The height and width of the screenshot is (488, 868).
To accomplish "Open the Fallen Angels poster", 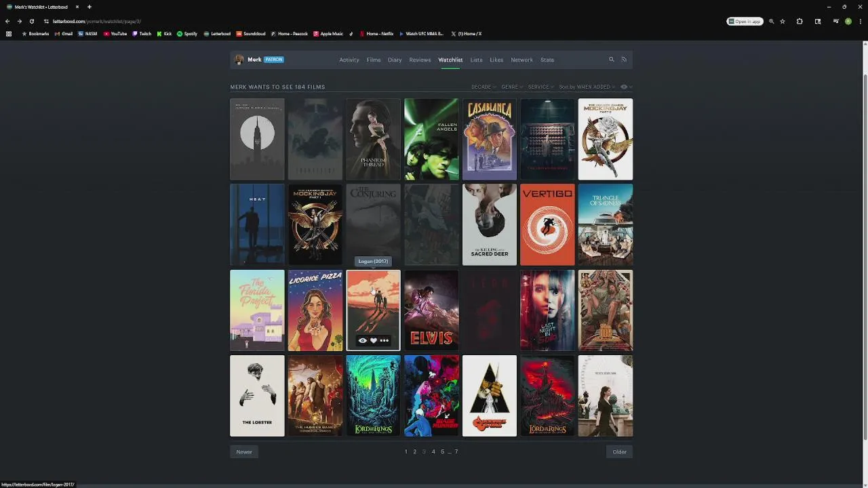I will (431, 139).
